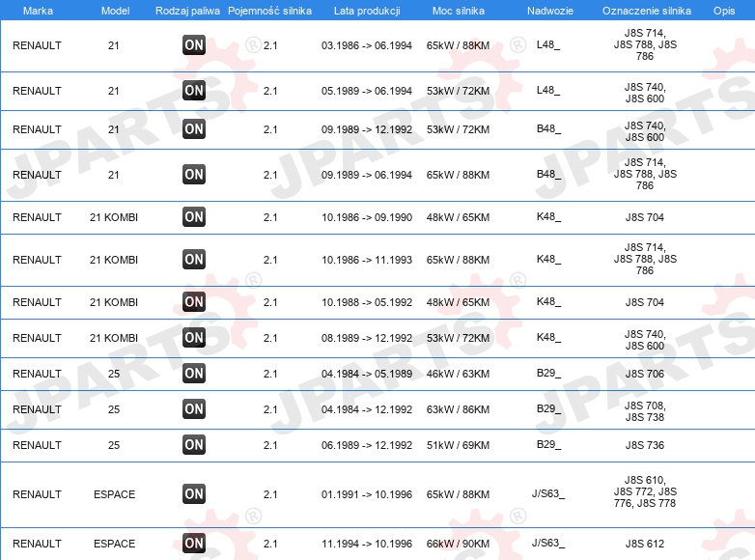755x560 pixels.
Task: Click the Pojemność silnika column header
Action: tap(269, 11)
